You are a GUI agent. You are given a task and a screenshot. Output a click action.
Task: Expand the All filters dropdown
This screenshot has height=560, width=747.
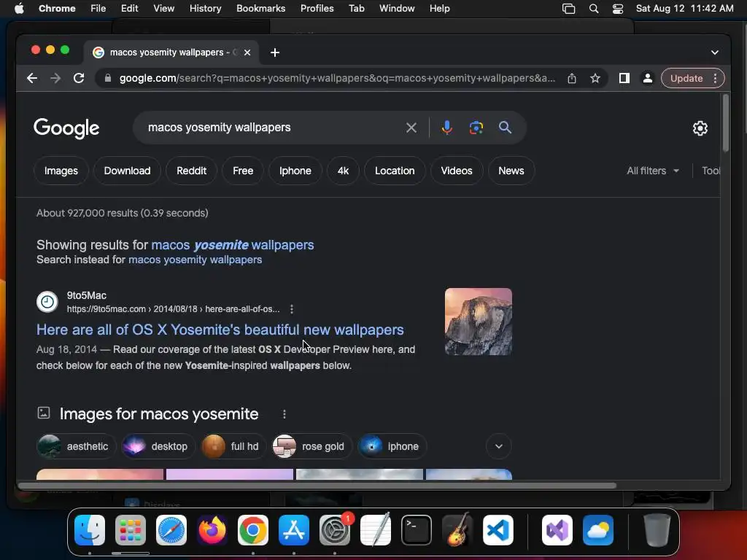tap(653, 171)
